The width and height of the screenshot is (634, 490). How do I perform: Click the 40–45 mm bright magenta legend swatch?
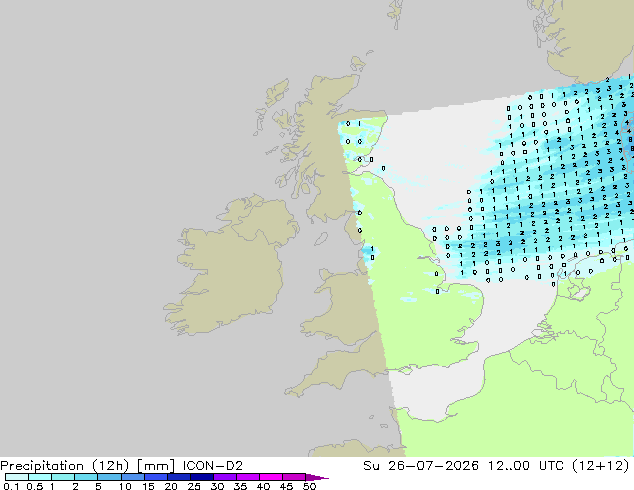271,477
